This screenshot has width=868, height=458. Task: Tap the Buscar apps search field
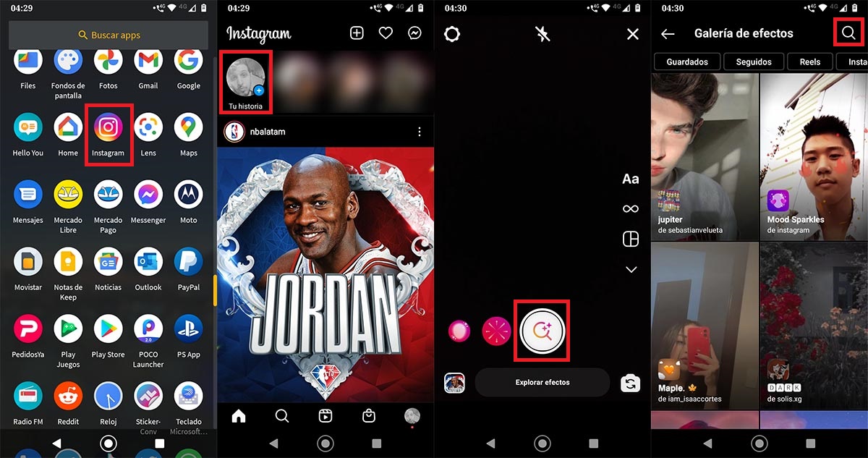point(109,35)
